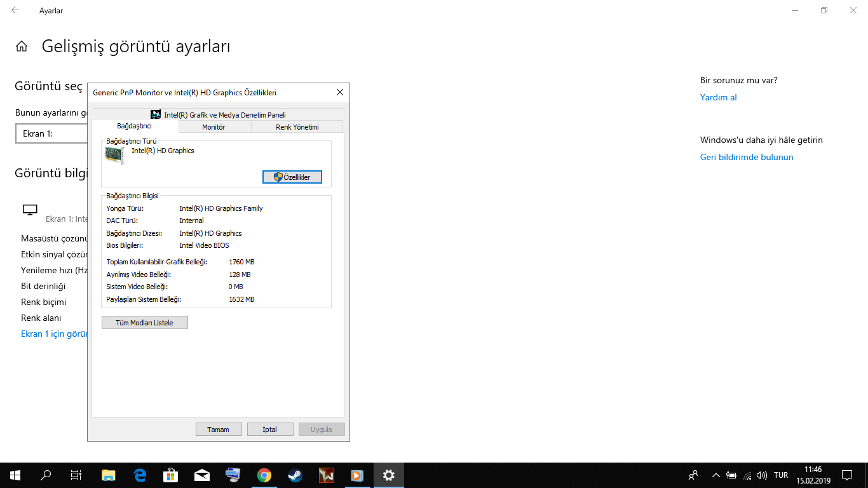This screenshot has width=868, height=488.
Task: Click the Yardım al link
Action: [718, 97]
